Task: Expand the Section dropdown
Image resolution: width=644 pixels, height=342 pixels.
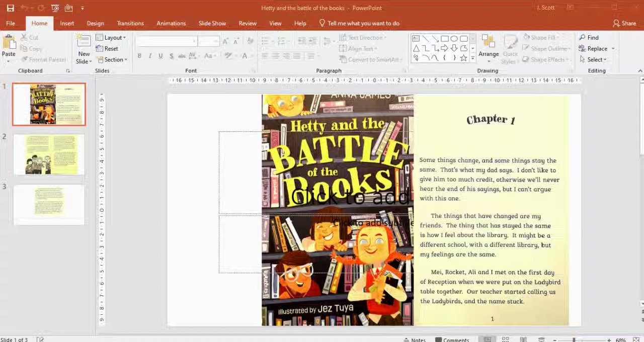Action: point(111,60)
